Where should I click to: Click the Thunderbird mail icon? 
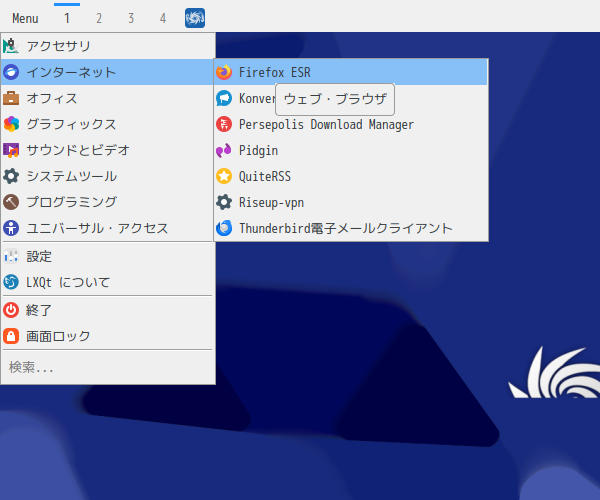click(x=224, y=228)
